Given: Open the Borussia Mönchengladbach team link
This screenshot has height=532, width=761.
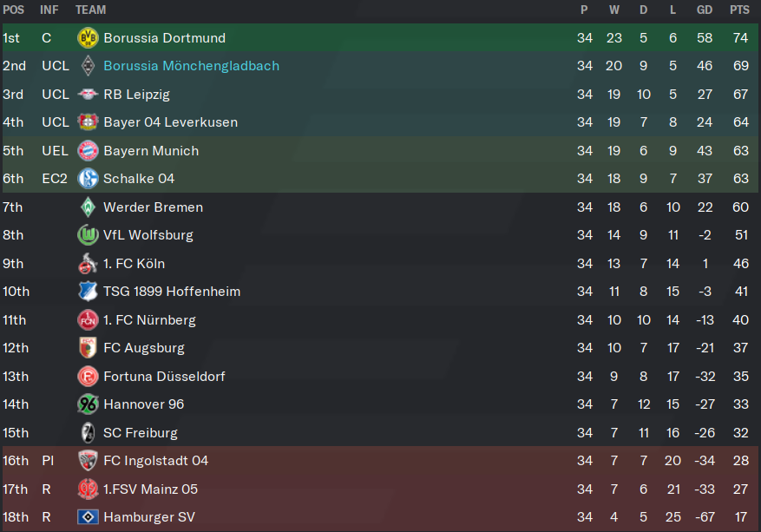Looking at the screenshot, I should [x=191, y=66].
